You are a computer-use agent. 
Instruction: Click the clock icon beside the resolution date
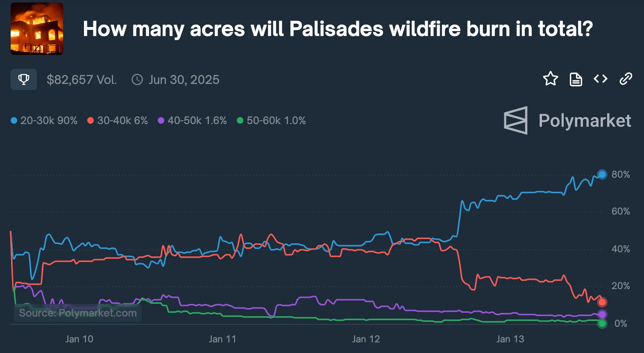tap(136, 79)
